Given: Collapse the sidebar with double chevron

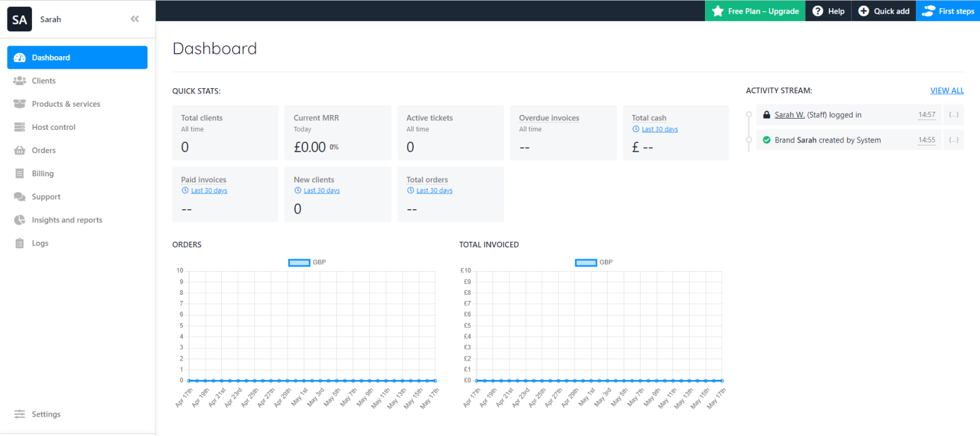Looking at the screenshot, I should click(134, 19).
